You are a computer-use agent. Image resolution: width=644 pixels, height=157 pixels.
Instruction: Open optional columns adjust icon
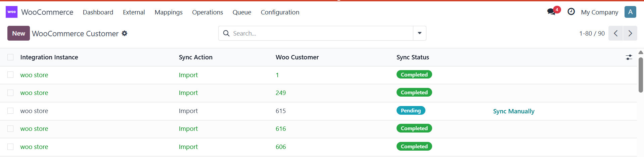[629, 57]
